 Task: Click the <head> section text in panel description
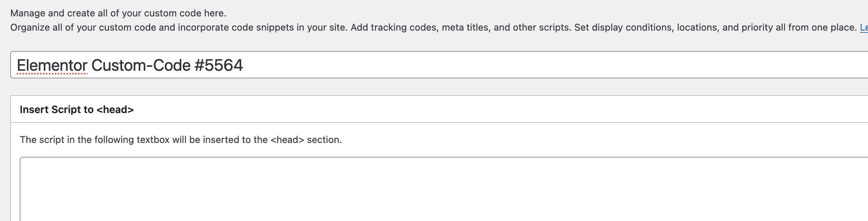[x=306, y=140]
